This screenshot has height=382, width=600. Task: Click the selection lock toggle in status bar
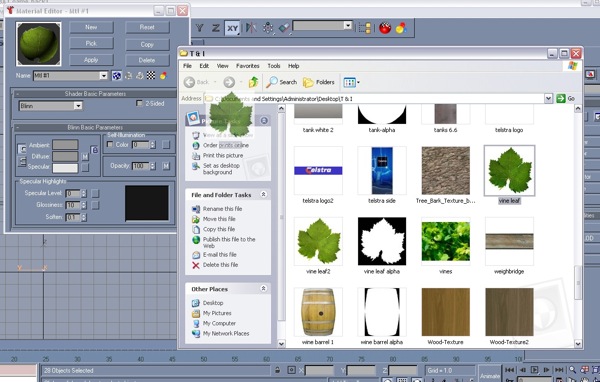[277, 370]
